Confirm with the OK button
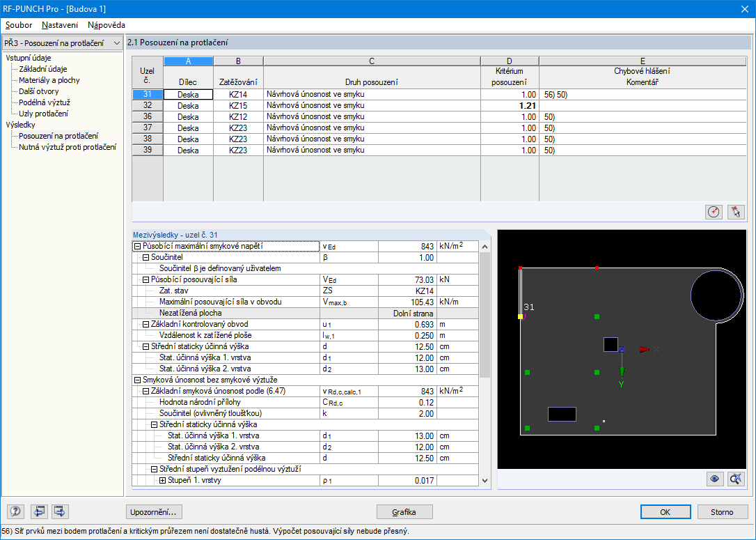 tap(666, 512)
